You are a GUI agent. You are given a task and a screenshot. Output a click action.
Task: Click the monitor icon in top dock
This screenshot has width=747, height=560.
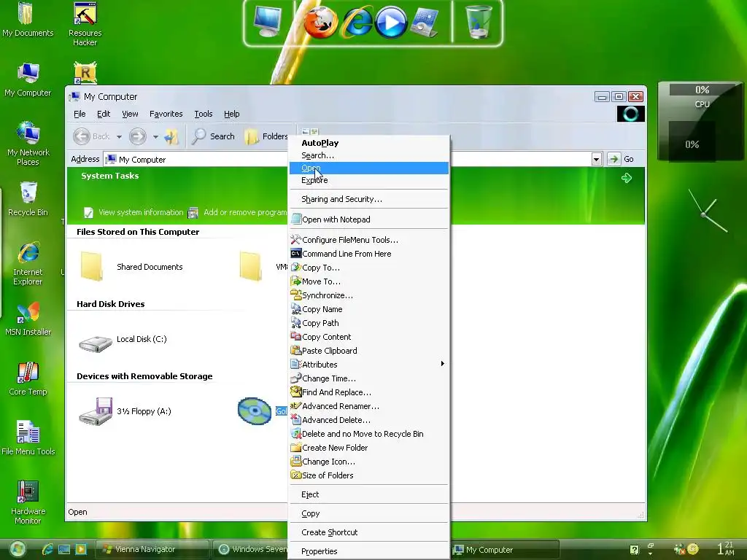pos(267,21)
